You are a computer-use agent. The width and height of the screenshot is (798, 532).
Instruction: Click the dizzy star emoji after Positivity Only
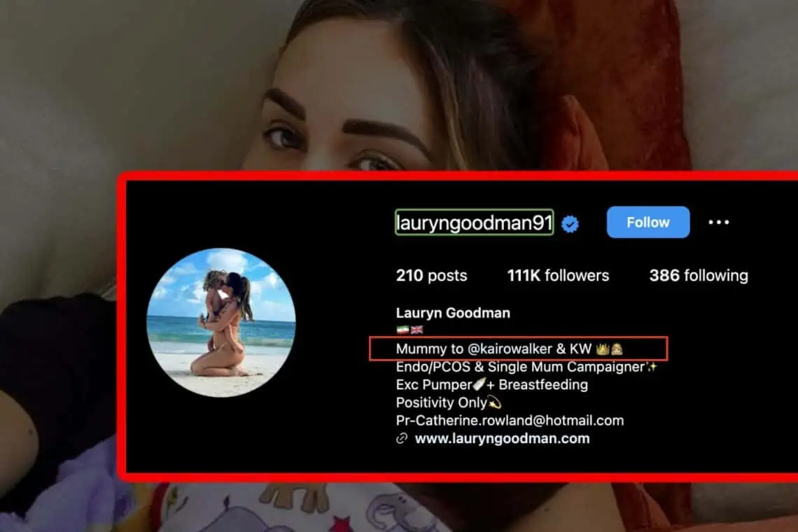pos(495,402)
